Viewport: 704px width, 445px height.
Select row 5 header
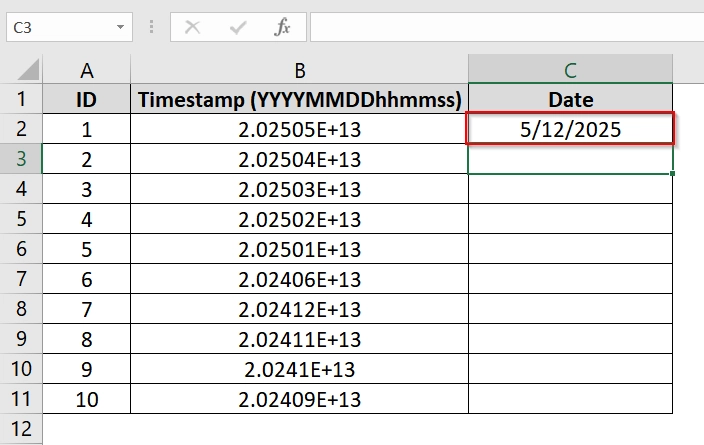[x=21, y=219]
